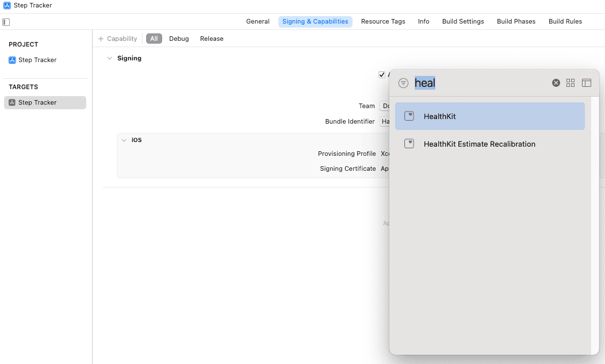Collapse the Signing section

pos(110,58)
